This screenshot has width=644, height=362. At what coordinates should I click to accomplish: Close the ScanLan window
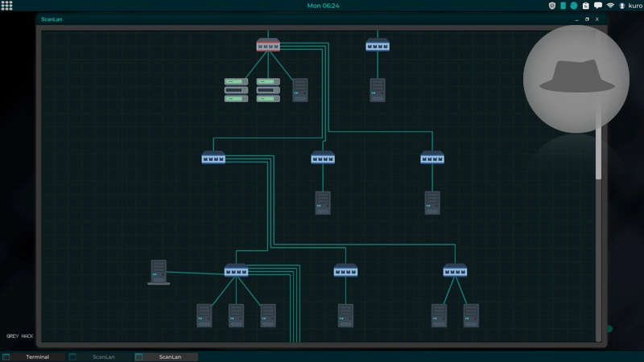point(597,19)
